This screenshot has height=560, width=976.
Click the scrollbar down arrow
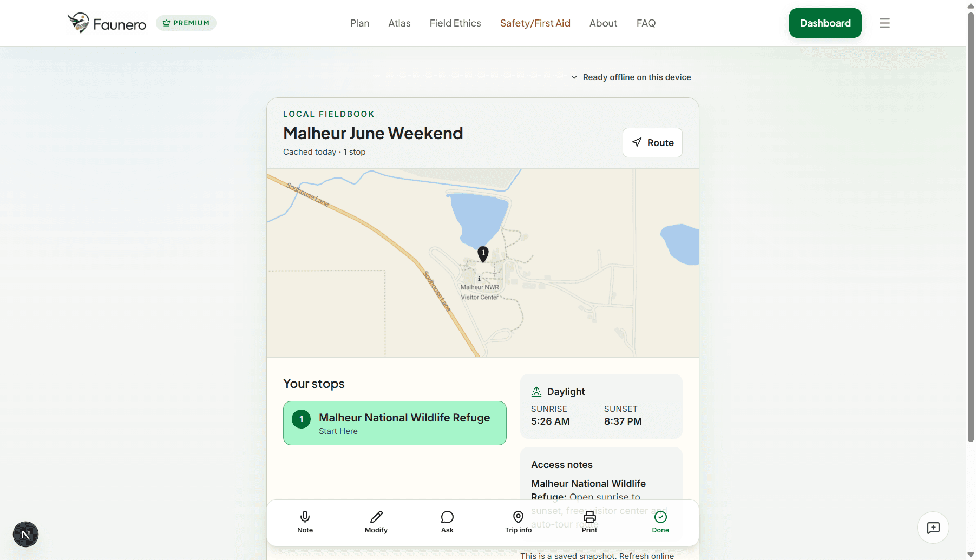971,555
